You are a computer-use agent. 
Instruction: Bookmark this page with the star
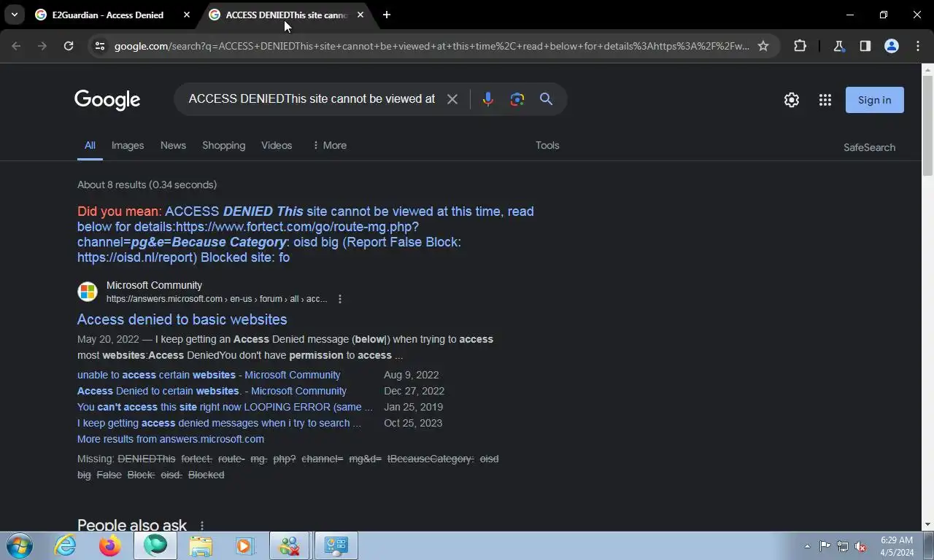(763, 46)
